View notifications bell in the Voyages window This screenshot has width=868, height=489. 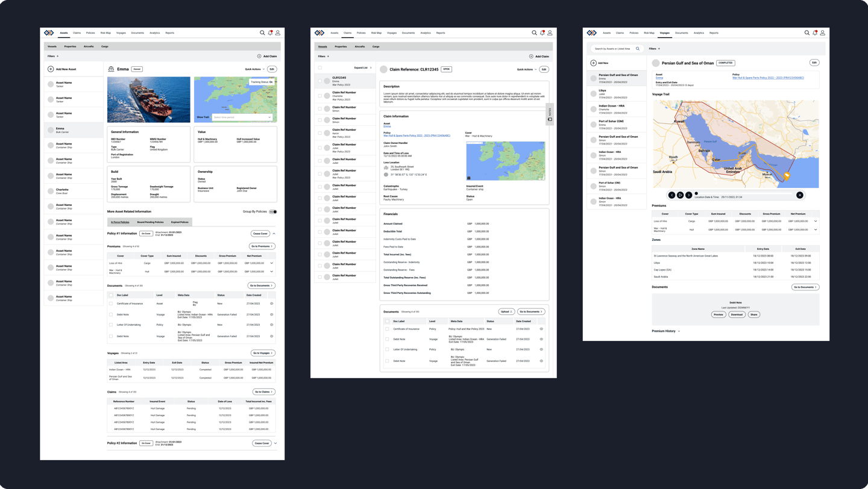tap(815, 33)
